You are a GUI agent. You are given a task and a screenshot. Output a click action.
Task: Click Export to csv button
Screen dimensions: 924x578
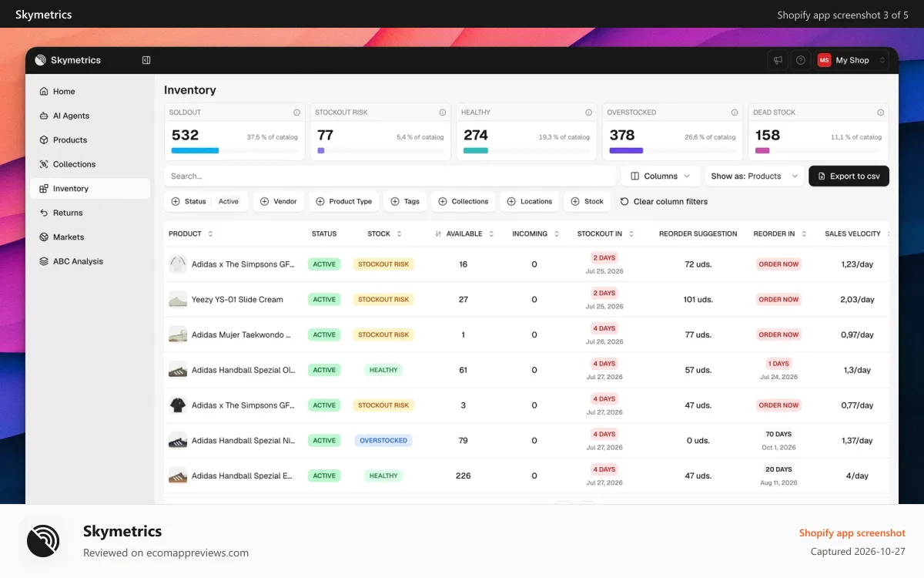click(849, 176)
